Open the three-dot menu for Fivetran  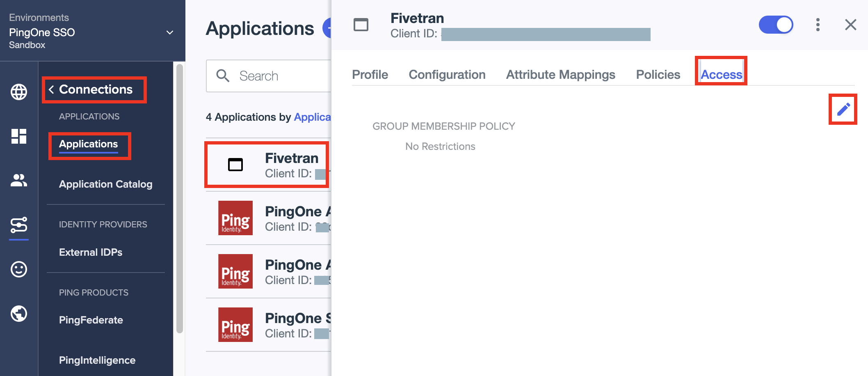point(818,25)
